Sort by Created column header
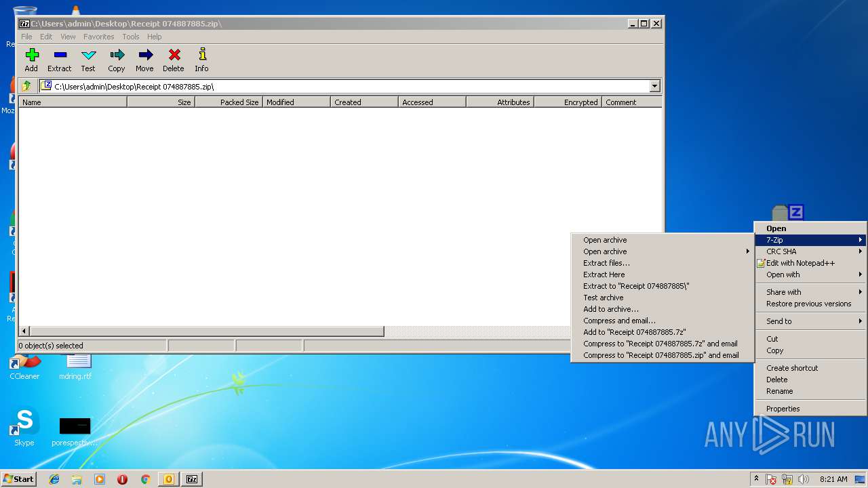 (364, 102)
